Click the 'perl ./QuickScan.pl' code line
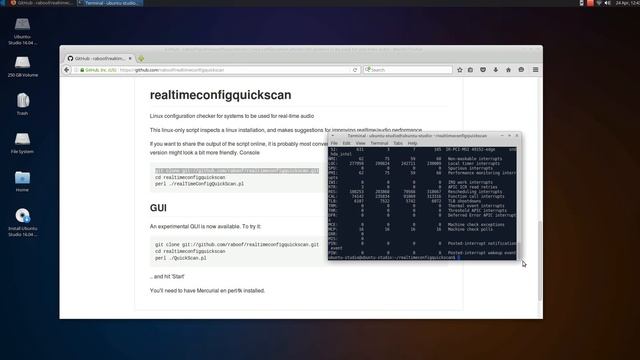 pos(180,258)
